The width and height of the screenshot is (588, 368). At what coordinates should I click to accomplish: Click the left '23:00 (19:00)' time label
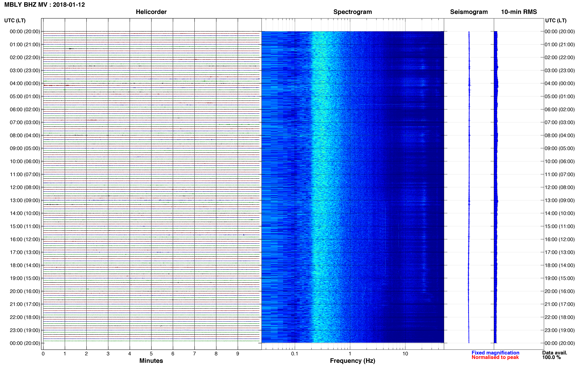pos(25,330)
